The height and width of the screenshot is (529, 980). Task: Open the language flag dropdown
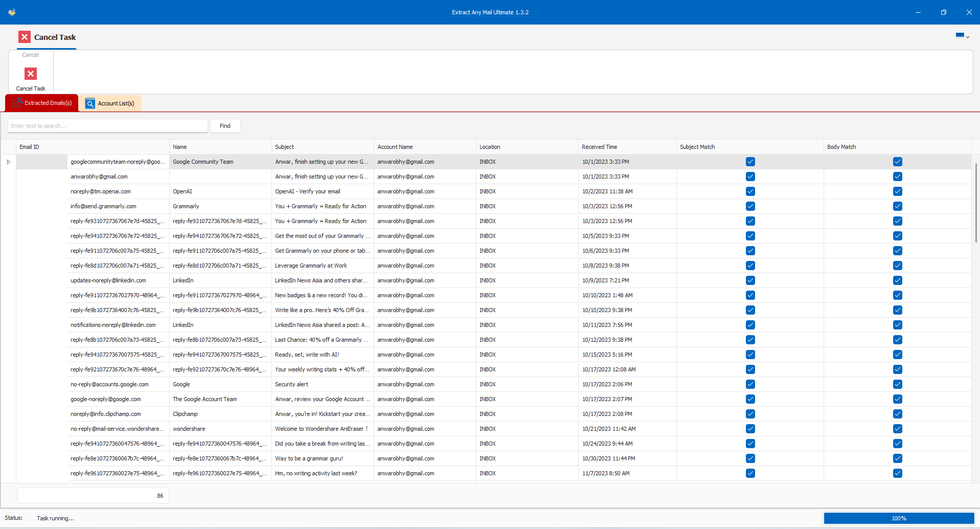[963, 36]
